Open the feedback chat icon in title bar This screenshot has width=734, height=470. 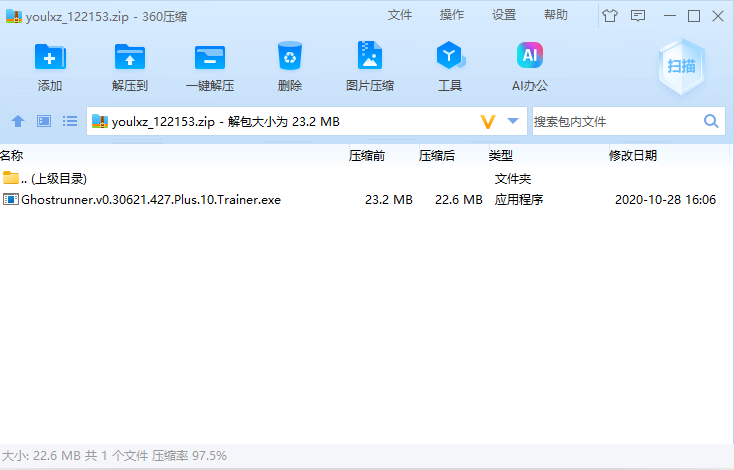(638, 16)
